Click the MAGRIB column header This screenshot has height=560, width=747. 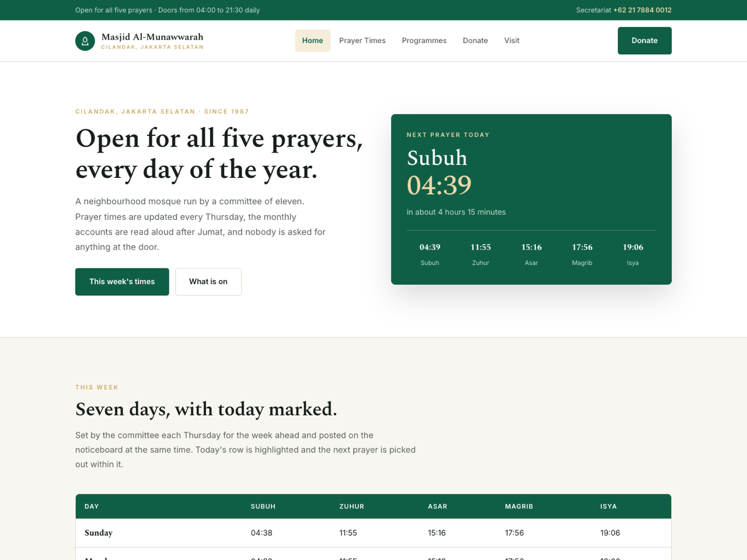click(519, 506)
